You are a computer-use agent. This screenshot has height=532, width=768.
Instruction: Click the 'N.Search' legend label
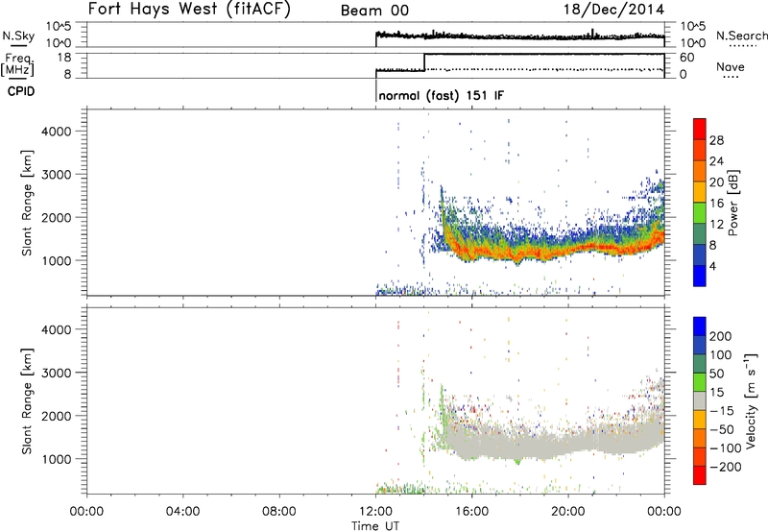[x=741, y=36]
